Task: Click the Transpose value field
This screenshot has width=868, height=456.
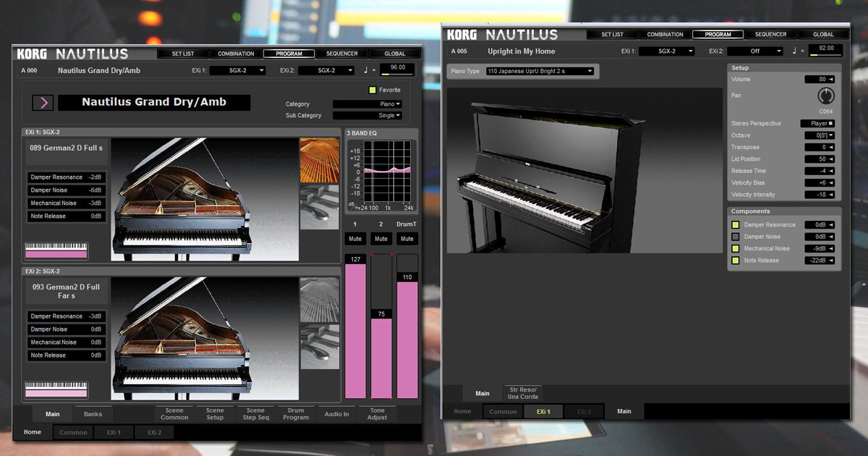Action: 820,147
